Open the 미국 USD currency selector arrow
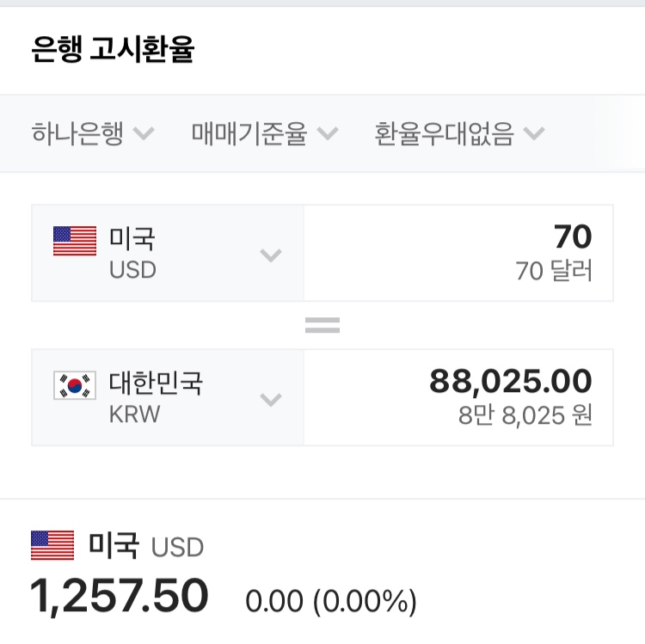This screenshot has width=645, height=644. (271, 255)
